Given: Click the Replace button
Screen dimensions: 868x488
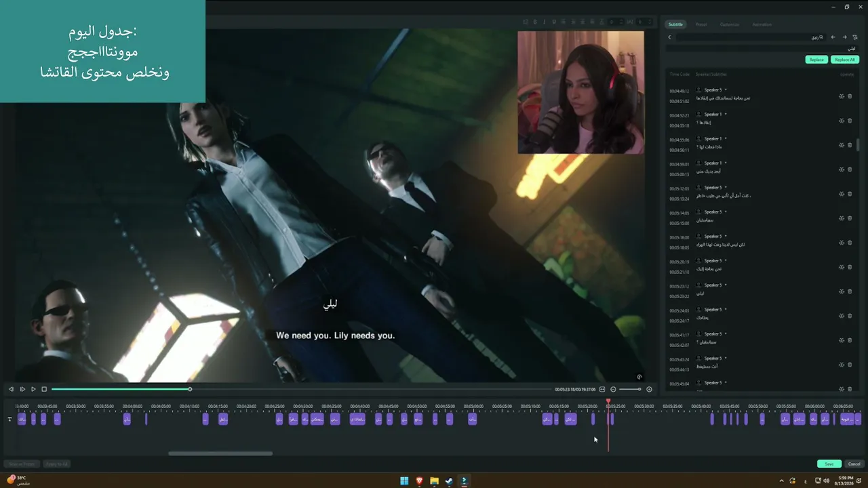Looking at the screenshot, I should pyautogui.click(x=816, y=60).
